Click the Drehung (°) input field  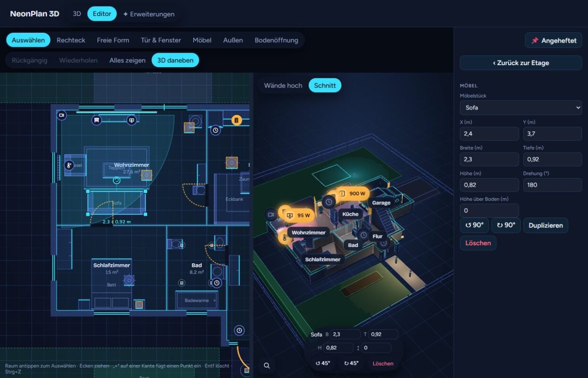click(553, 185)
